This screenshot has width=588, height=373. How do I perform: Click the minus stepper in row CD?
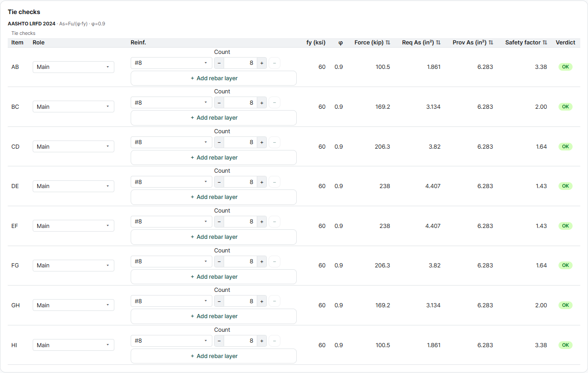pyautogui.click(x=219, y=142)
